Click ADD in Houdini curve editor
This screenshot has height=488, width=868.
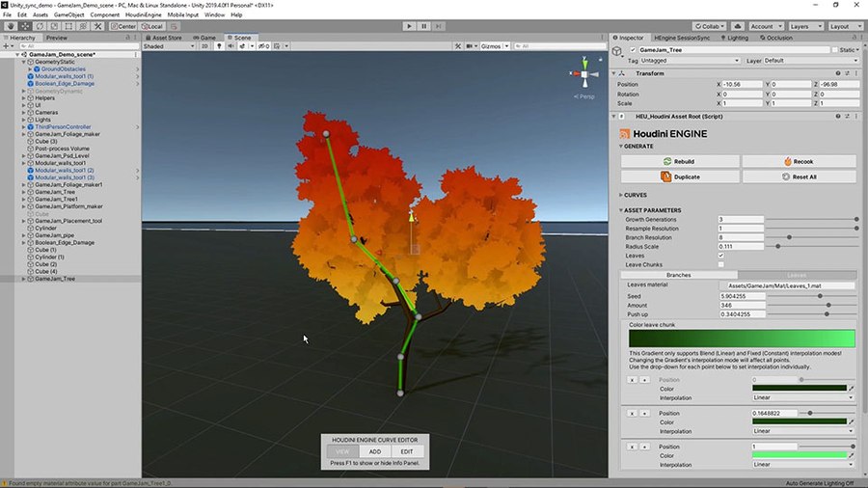pyautogui.click(x=375, y=451)
